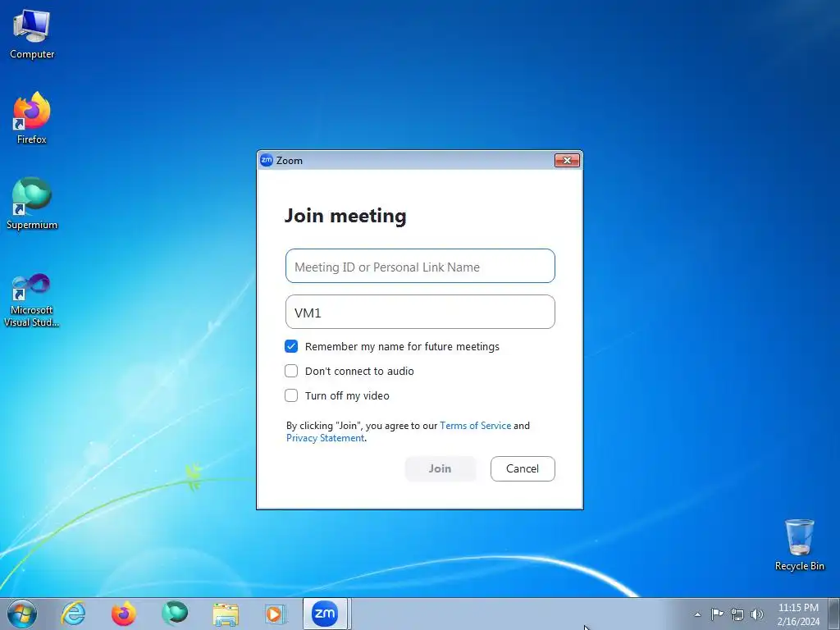Screen dimensions: 840x630
Task: Open the Action Center flag icon
Action: pos(717,614)
